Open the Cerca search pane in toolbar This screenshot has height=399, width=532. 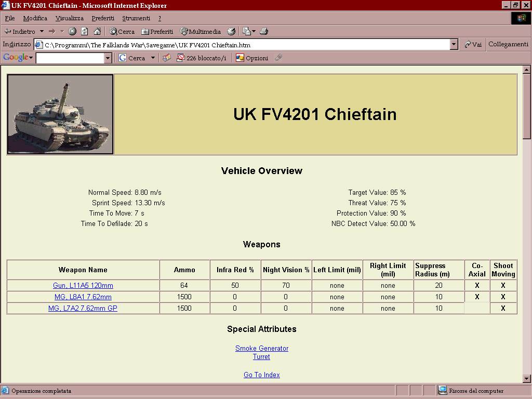coord(122,32)
